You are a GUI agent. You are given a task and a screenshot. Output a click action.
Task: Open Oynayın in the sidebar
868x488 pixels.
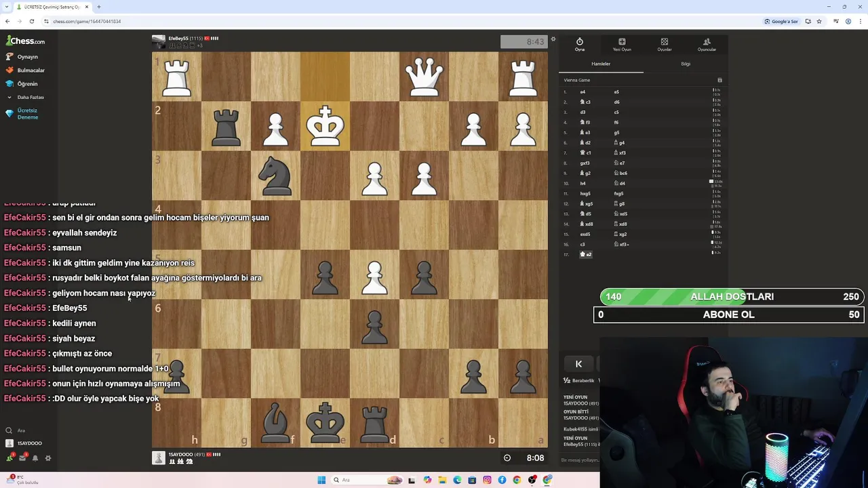pos(22,57)
